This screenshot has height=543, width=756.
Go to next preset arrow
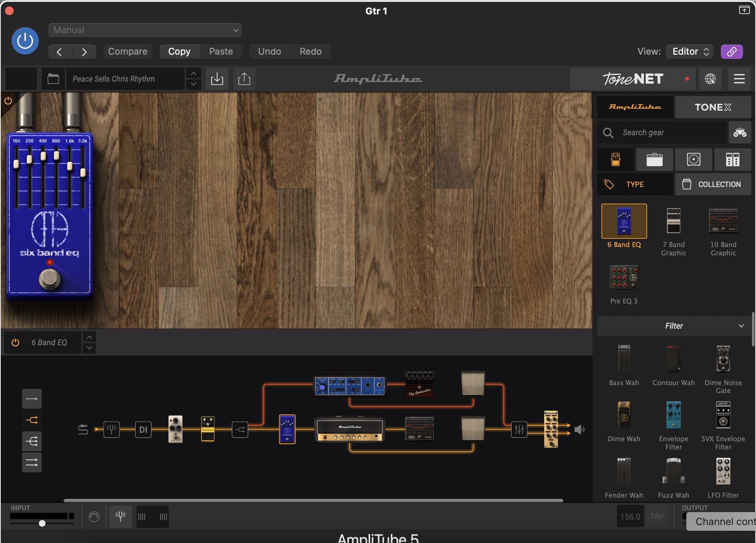pyautogui.click(x=84, y=52)
